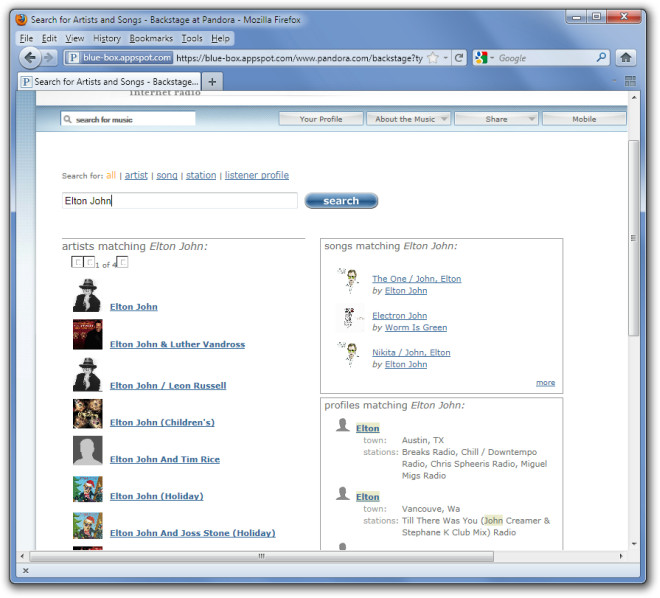The height and width of the screenshot is (598, 660).
Task: Bookmark this page with the star icon
Action: [x=433, y=58]
